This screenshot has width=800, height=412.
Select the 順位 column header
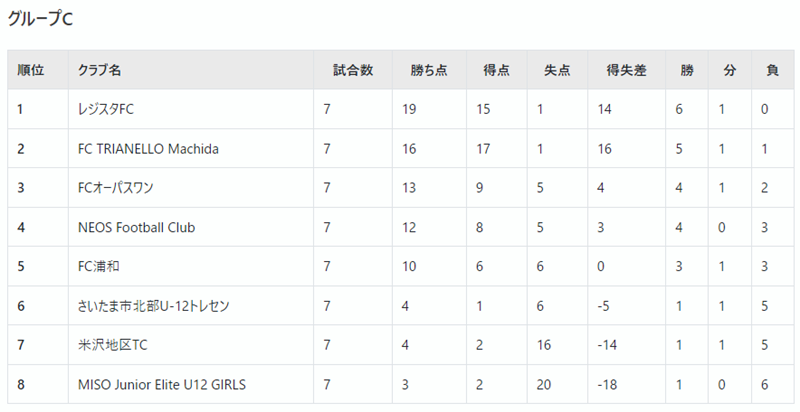(x=31, y=70)
